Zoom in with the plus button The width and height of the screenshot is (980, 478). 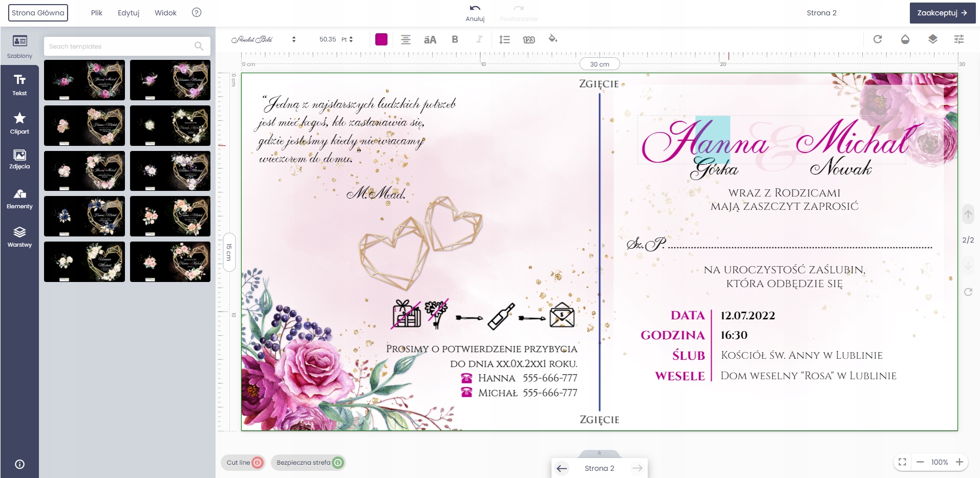click(x=960, y=462)
